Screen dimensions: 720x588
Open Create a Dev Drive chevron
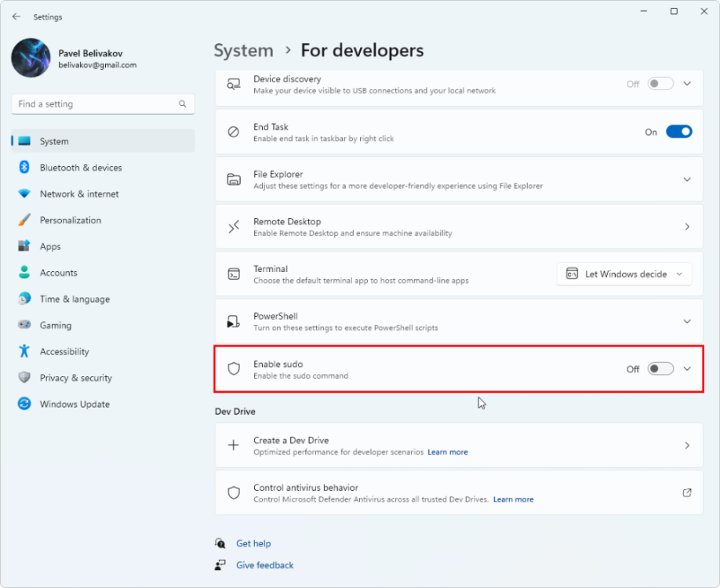[x=687, y=445]
